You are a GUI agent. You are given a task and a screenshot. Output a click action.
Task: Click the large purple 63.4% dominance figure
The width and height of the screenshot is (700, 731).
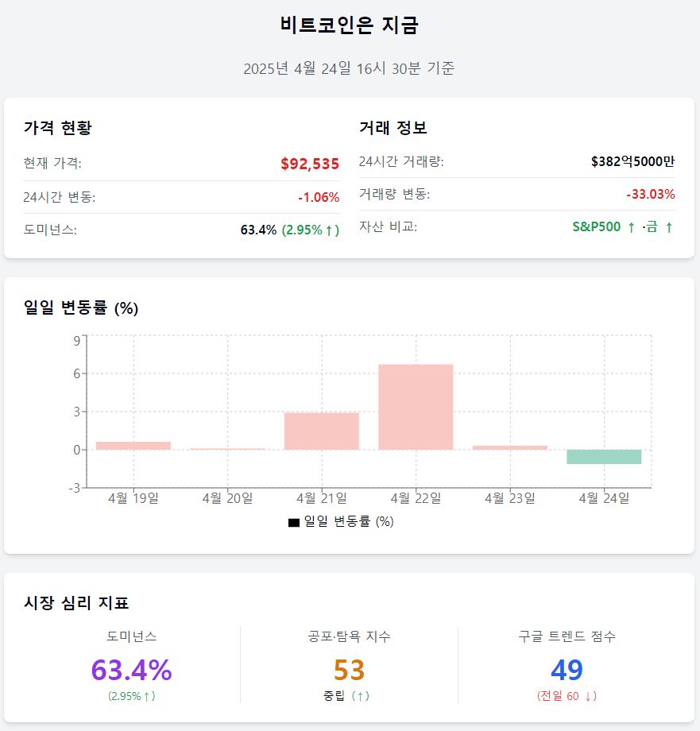click(x=131, y=670)
